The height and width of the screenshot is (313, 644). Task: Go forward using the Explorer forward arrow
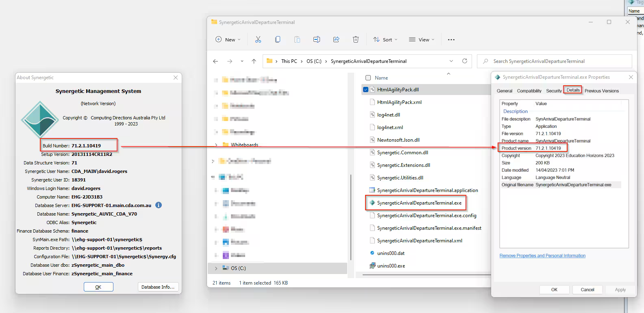point(230,61)
